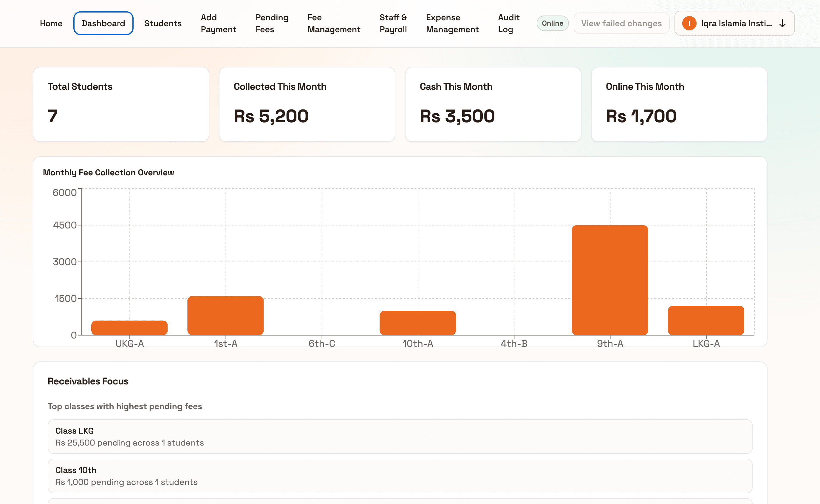Viewport: 820px width, 504px height.
Task: Click Monthly Fee Collection Overview heading
Action: pyautogui.click(x=108, y=172)
